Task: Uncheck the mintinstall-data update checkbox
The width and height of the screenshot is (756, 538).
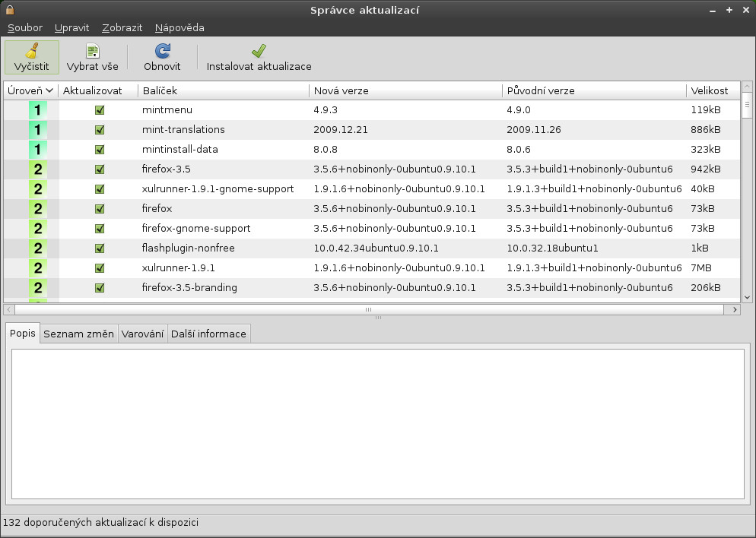Action: 100,150
